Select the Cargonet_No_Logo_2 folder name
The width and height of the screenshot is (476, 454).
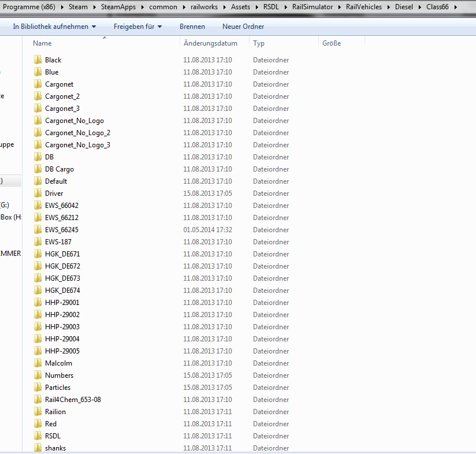[77, 133]
